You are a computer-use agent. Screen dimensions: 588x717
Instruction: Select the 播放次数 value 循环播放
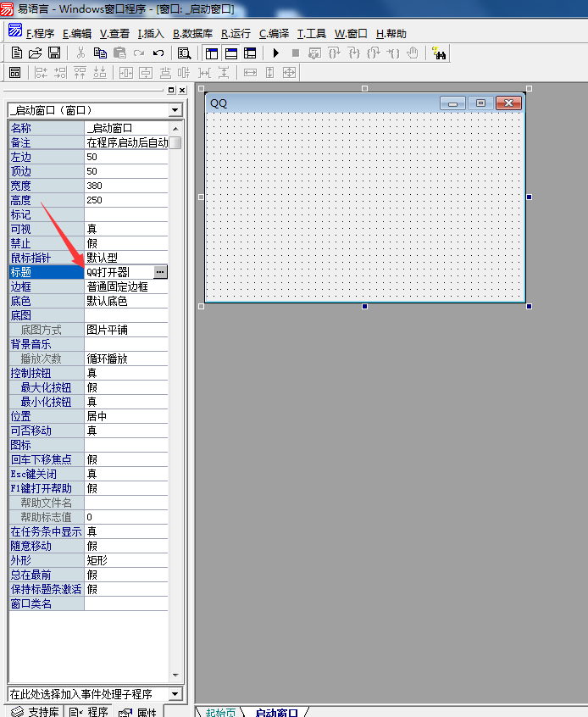coord(126,358)
